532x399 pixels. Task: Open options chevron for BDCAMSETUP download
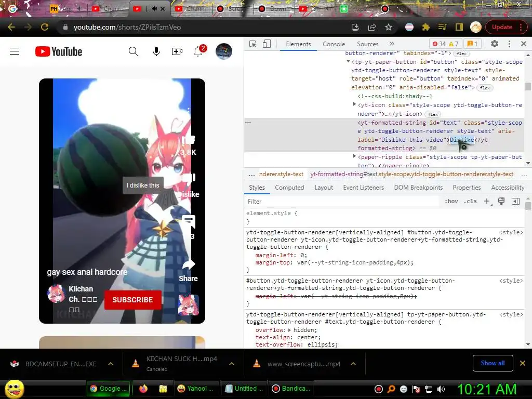(111, 364)
